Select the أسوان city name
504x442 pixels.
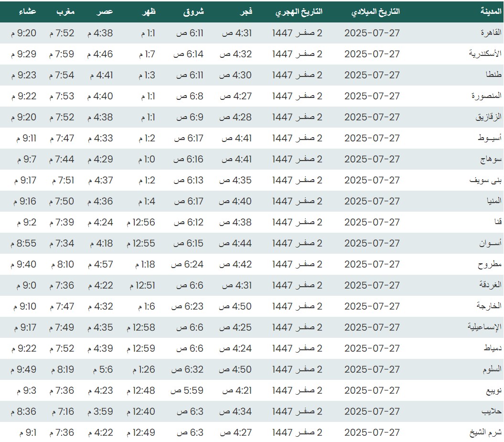(x=491, y=243)
